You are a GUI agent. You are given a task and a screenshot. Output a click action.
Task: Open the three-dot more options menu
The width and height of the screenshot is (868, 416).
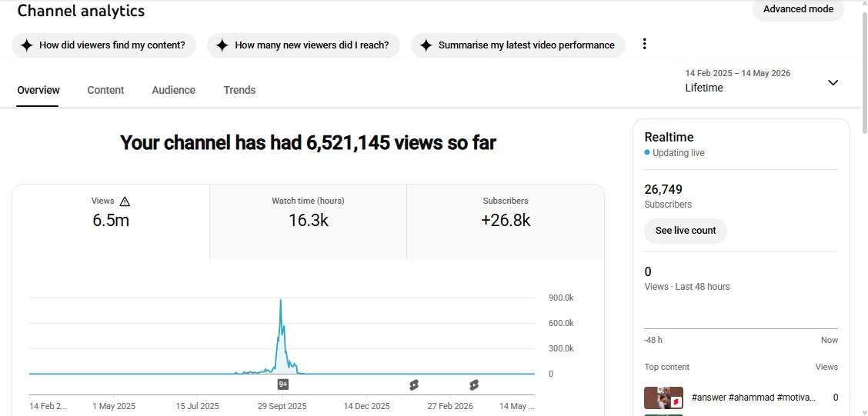click(x=644, y=45)
